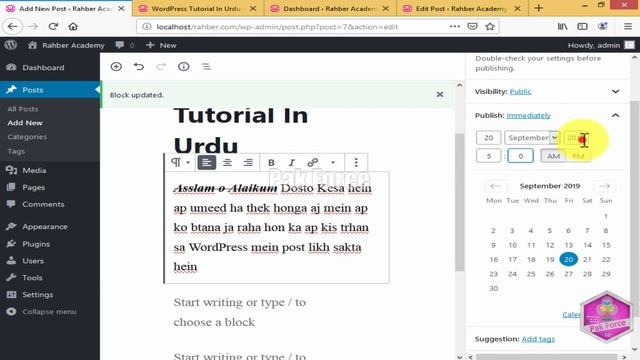This screenshot has width=640, height=360.
Task: Open the September month dropdown
Action: [532, 138]
